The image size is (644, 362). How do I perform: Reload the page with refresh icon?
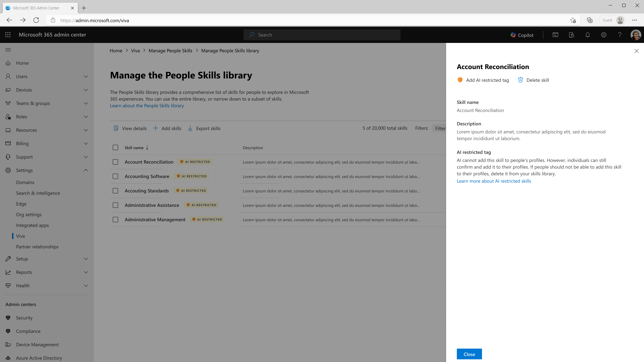36,20
